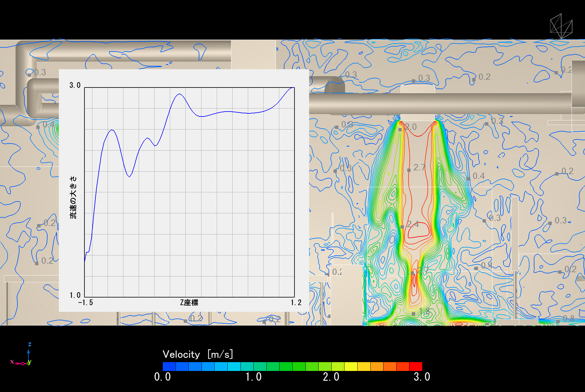585x392 pixels.
Task: Click the magenta X axis of the orientation triad
Action: [17, 363]
